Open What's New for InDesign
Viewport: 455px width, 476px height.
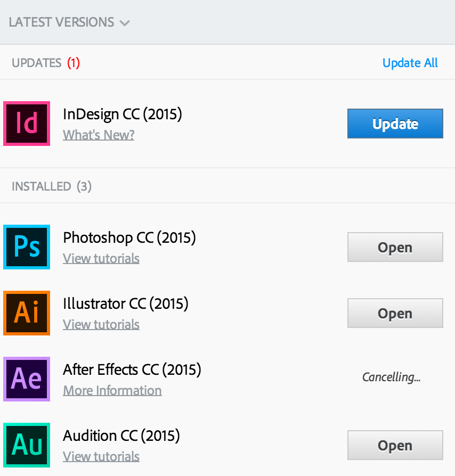tap(99, 135)
